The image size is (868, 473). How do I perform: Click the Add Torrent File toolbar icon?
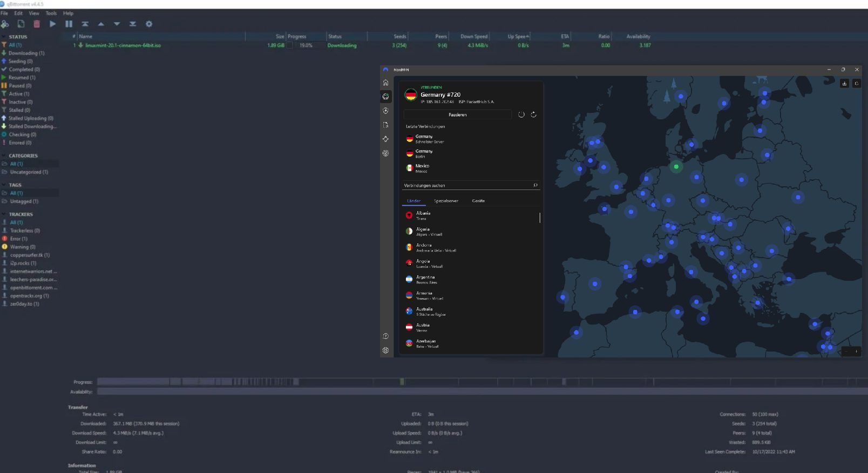coord(21,24)
